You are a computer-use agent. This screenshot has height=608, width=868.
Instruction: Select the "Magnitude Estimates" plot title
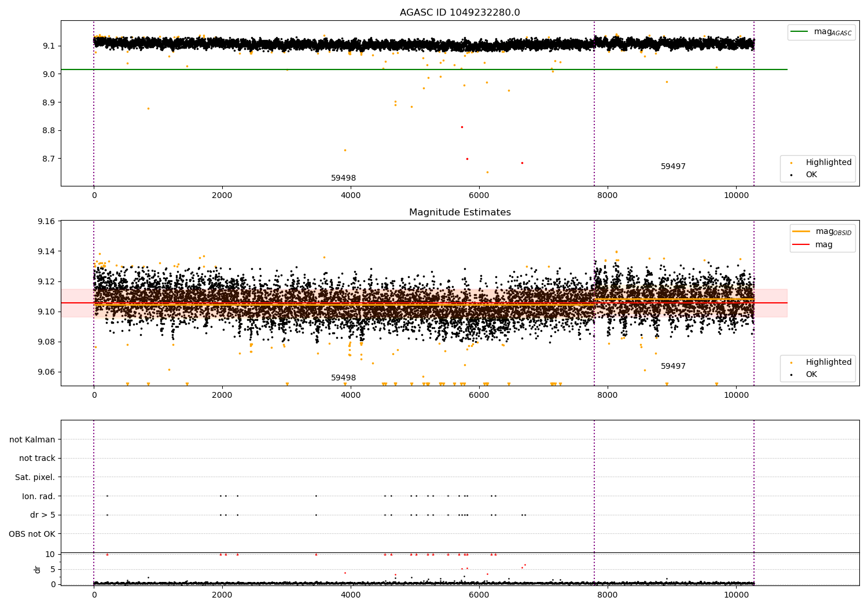pos(459,213)
